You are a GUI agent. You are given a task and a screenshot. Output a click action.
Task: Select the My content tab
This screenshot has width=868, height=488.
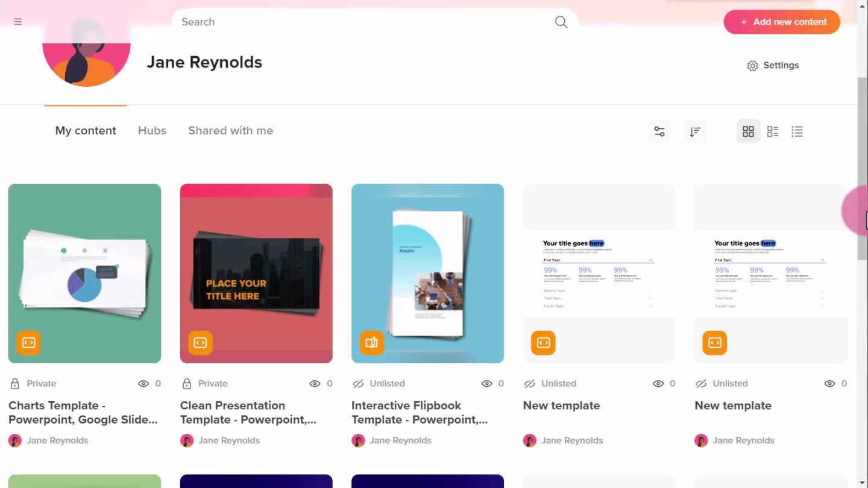[86, 131]
